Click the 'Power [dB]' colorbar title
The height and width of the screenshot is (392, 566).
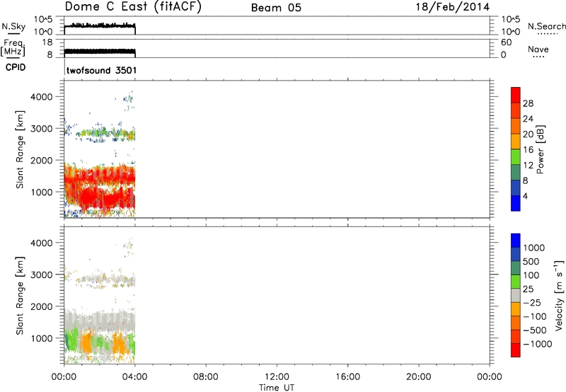[x=540, y=149]
